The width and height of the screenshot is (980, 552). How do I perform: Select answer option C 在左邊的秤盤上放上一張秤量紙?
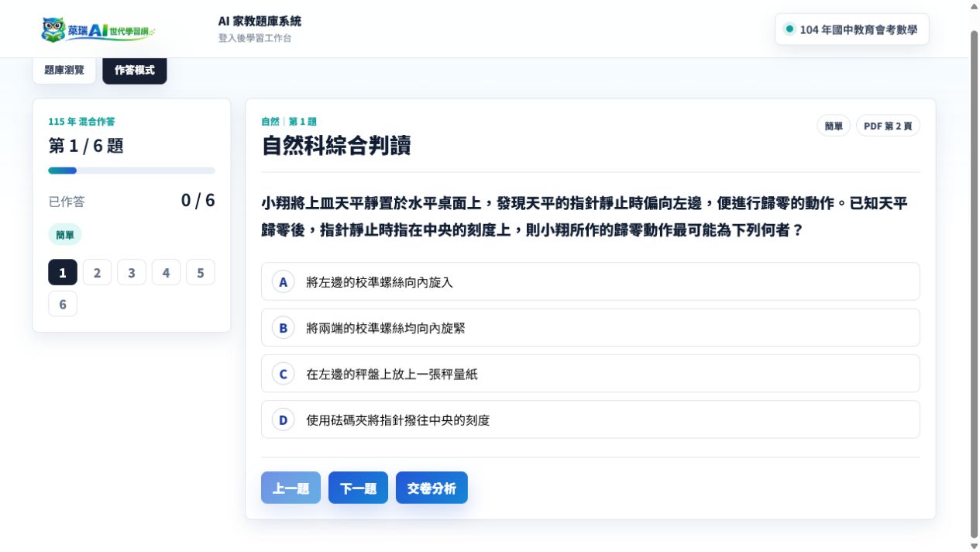[x=590, y=374]
